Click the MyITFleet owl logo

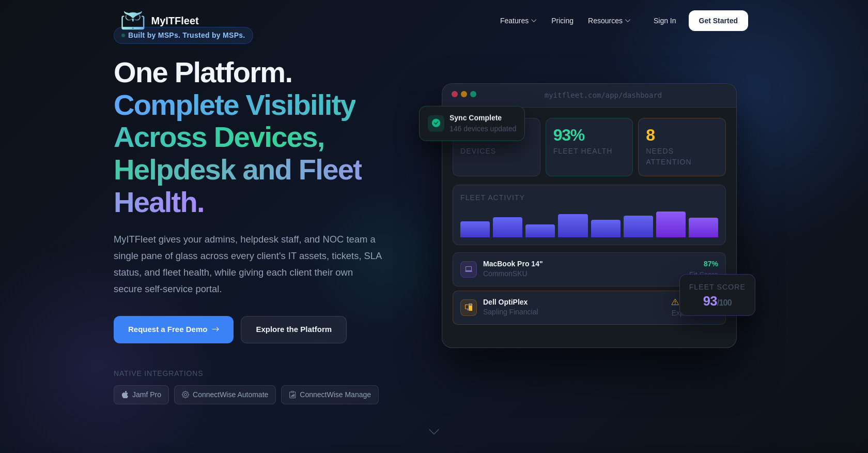[x=133, y=20]
